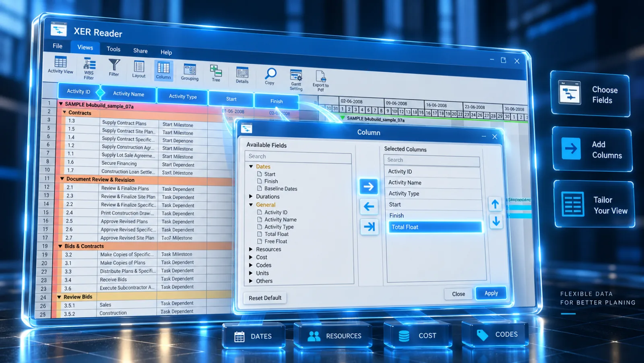
Task: Open the Grouping tool
Action: click(x=190, y=69)
